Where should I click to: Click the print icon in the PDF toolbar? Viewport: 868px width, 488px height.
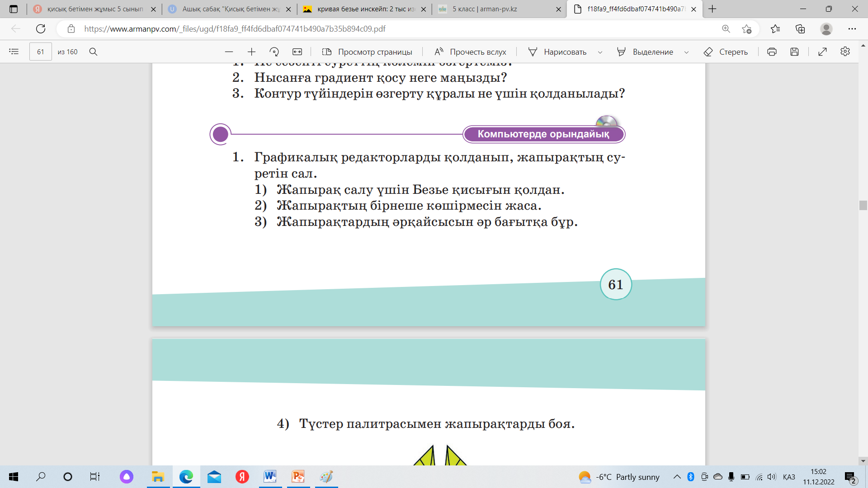coord(772,52)
